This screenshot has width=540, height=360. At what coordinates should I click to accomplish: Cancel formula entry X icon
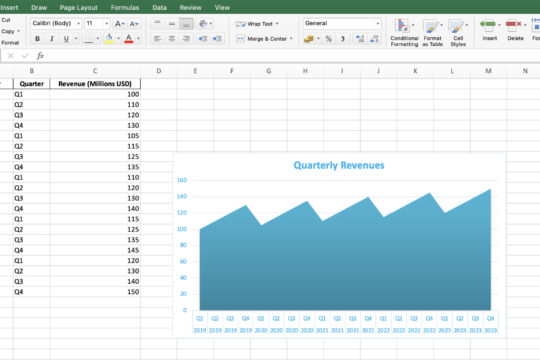[11, 56]
